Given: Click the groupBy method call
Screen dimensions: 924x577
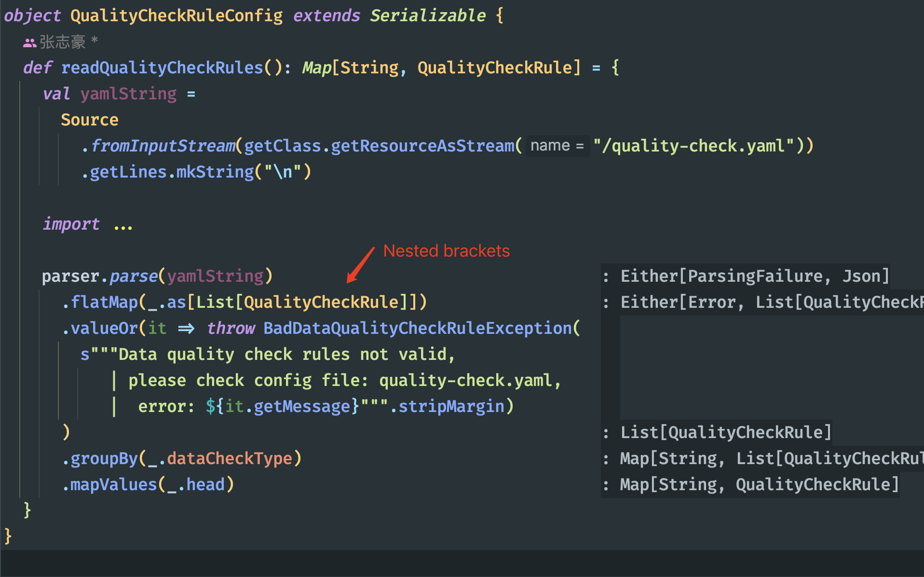Looking at the screenshot, I should [104, 458].
